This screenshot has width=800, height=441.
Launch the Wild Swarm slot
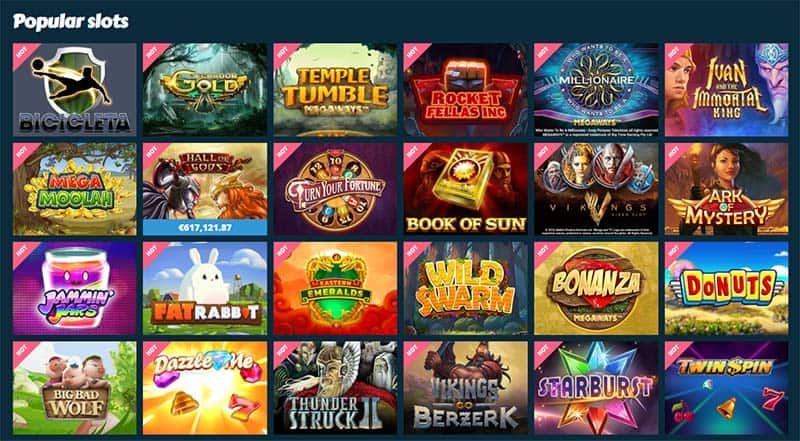[465, 288]
